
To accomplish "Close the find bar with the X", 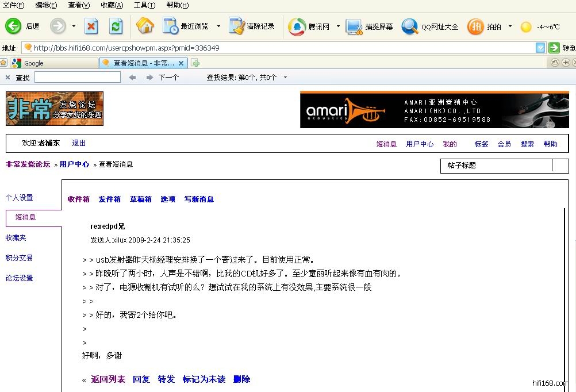I will 7,78.
